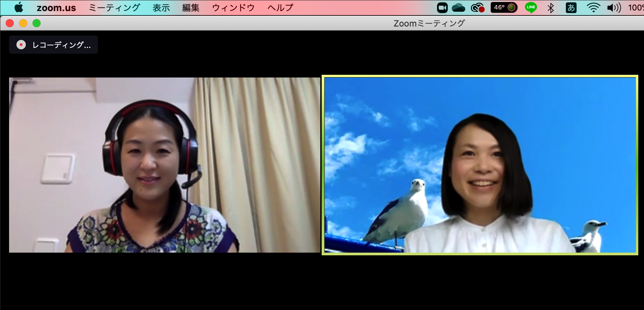Close the Zoom meeting window
The width and height of the screenshot is (644, 310).
pos(10,23)
